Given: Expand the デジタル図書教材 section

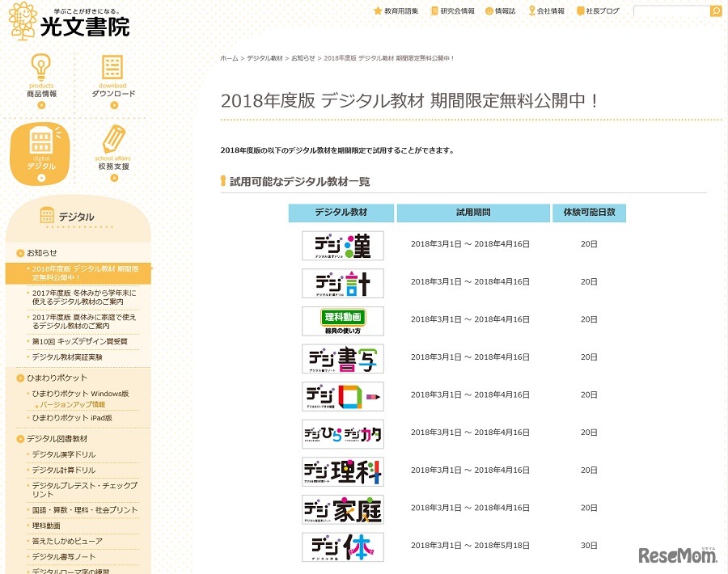Looking at the screenshot, I should point(57,439).
